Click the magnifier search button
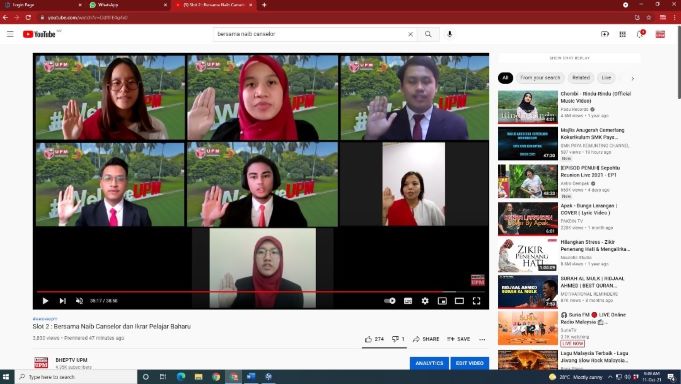This screenshot has height=384, width=681. click(x=428, y=34)
